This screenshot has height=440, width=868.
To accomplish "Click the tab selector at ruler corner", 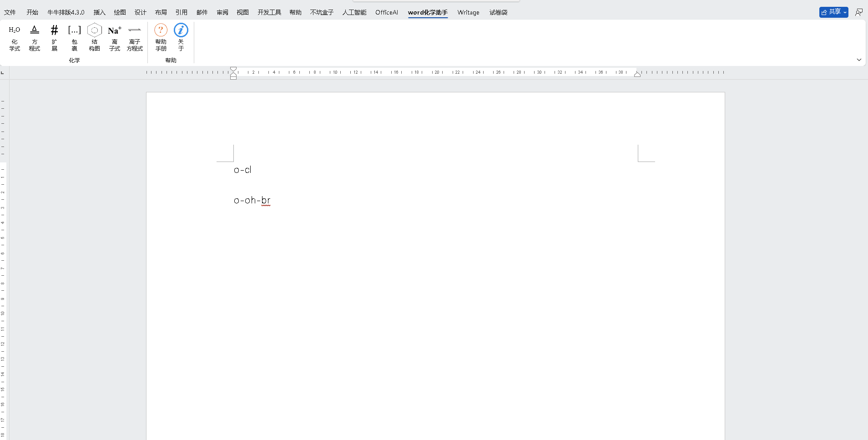I will click(3, 73).
